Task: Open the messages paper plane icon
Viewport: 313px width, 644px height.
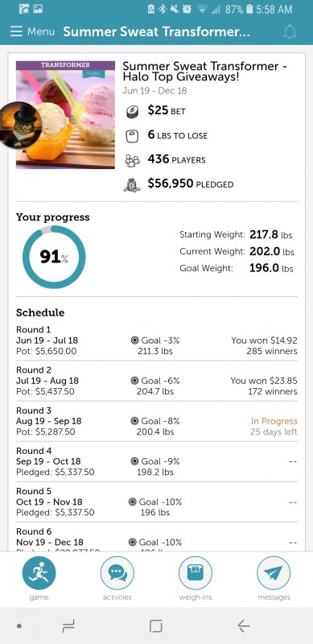Action: tap(274, 573)
